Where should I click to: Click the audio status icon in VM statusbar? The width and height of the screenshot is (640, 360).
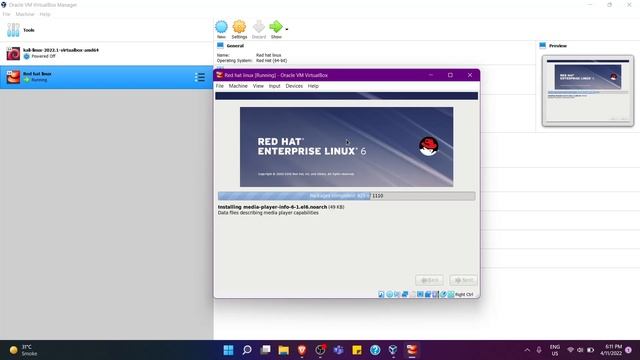tap(397, 294)
